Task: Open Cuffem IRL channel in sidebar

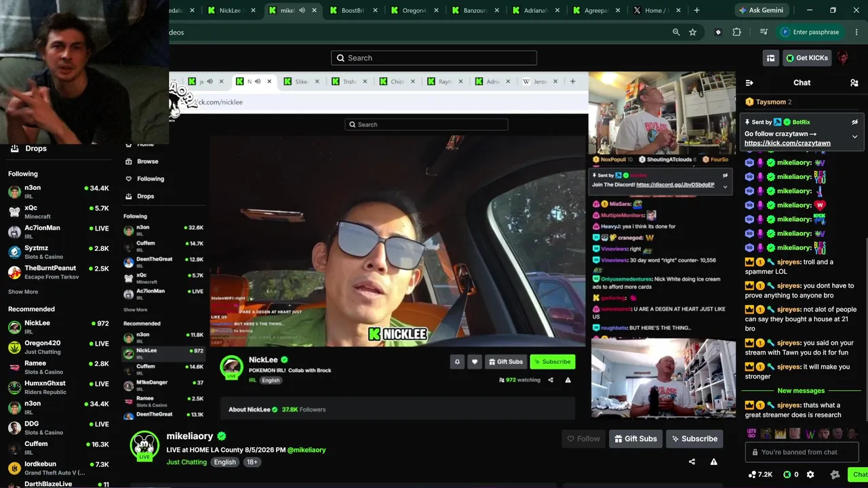Action: coord(58,448)
